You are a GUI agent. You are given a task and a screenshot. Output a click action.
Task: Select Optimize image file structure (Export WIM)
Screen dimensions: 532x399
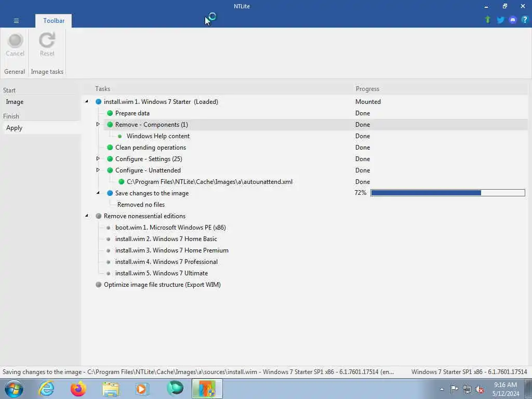pos(162,285)
